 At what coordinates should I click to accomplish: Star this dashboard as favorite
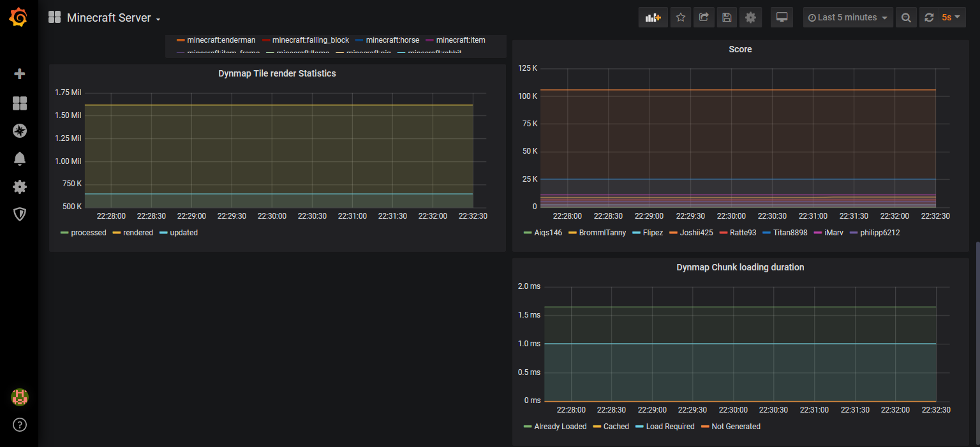pyautogui.click(x=681, y=18)
